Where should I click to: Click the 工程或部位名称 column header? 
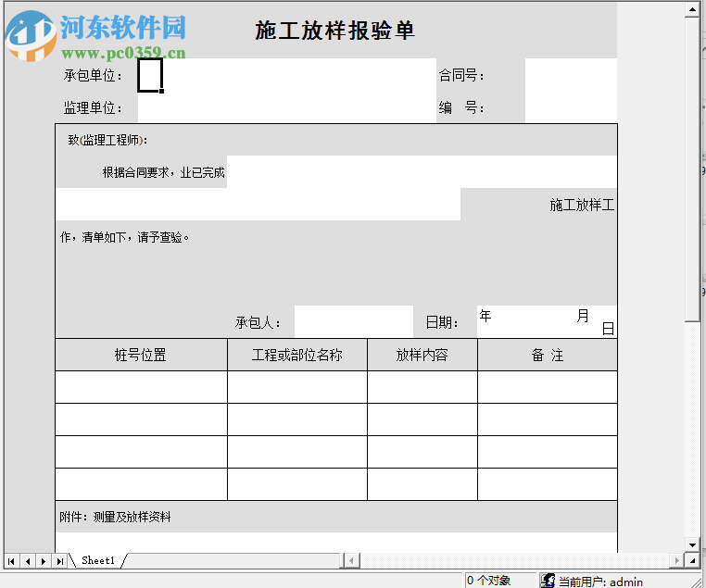[297, 355]
